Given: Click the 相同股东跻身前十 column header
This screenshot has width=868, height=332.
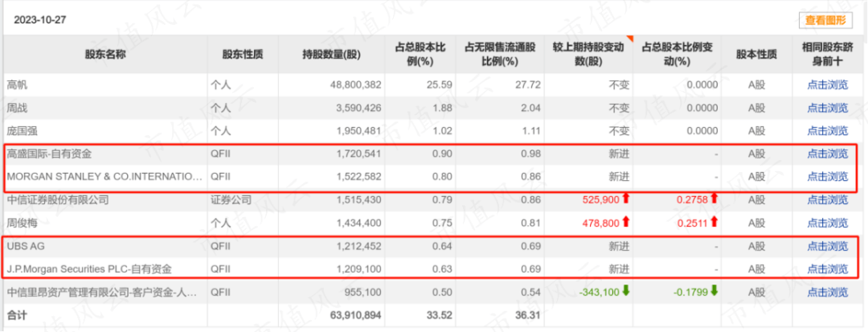Looking at the screenshot, I should (x=827, y=54).
